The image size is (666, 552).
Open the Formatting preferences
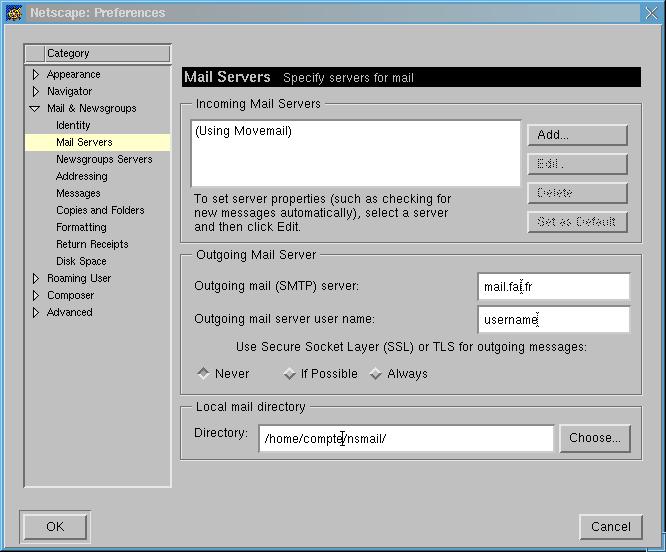81,227
